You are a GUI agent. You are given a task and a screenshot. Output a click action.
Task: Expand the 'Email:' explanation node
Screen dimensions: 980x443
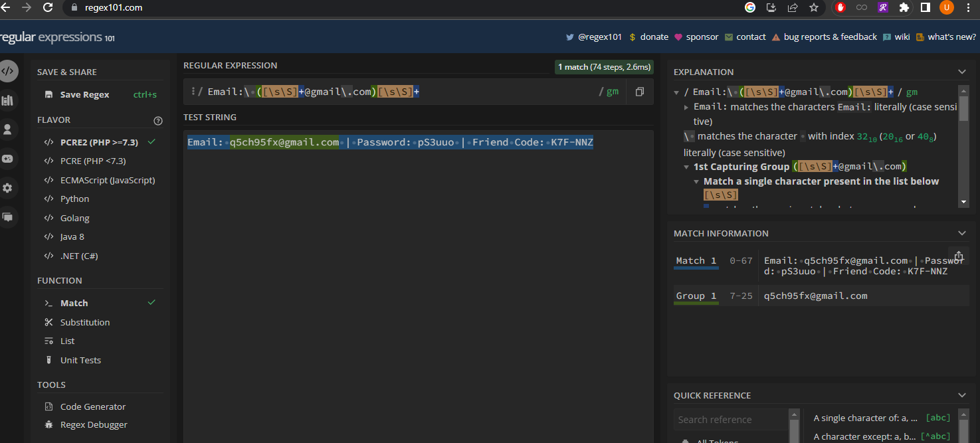(686, 107)
